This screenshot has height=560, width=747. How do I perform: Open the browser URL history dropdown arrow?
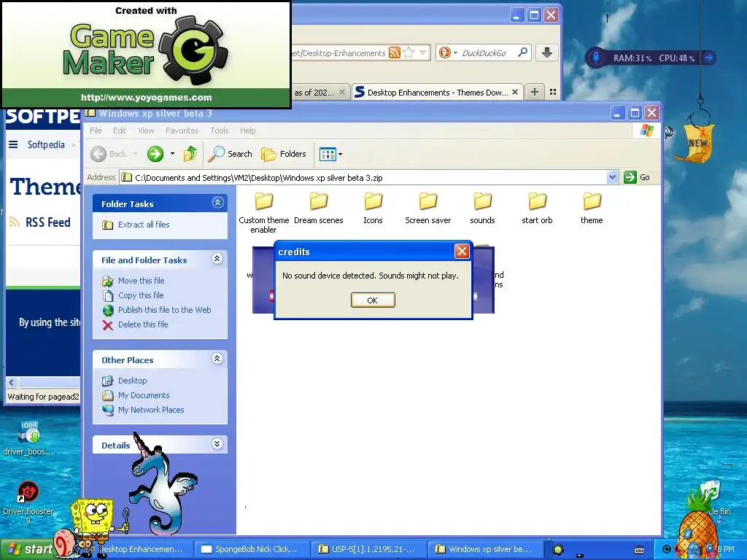coord(422,52)
